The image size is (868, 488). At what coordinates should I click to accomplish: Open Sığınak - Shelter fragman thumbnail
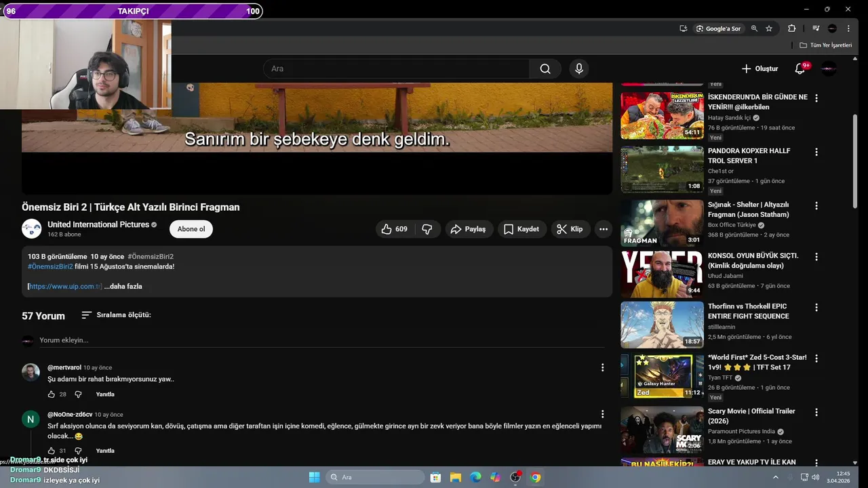click(x=662, y=223)
